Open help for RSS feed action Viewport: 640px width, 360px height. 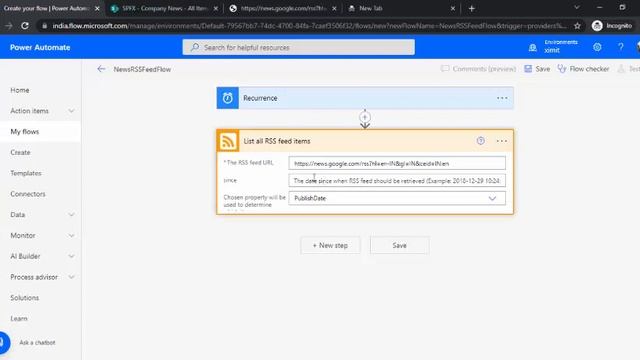[x=480, y=141]
